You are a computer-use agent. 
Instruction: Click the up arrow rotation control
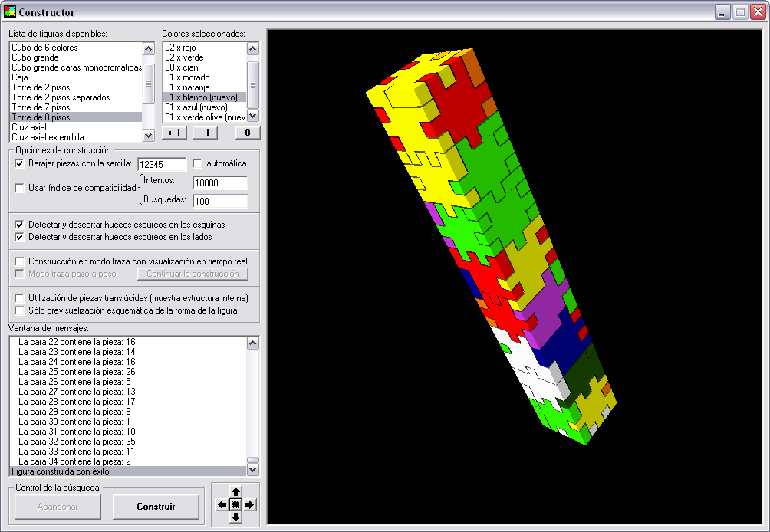coord(235,491)
